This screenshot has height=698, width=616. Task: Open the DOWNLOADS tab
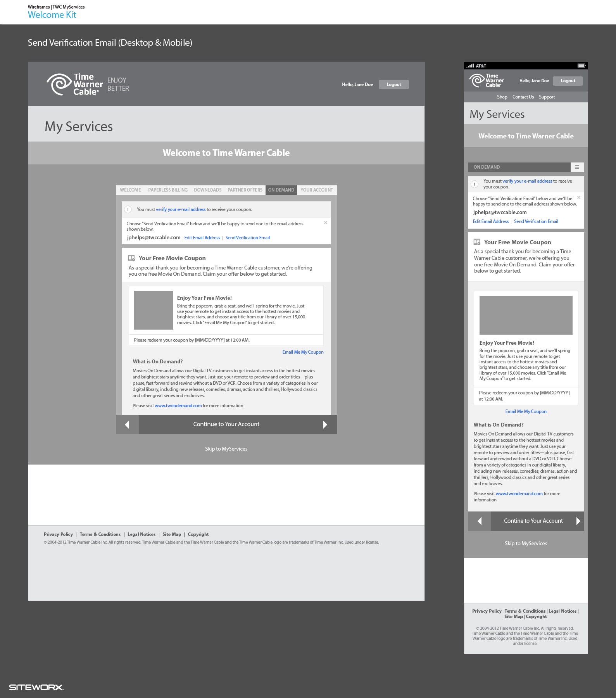coord(208,190)
